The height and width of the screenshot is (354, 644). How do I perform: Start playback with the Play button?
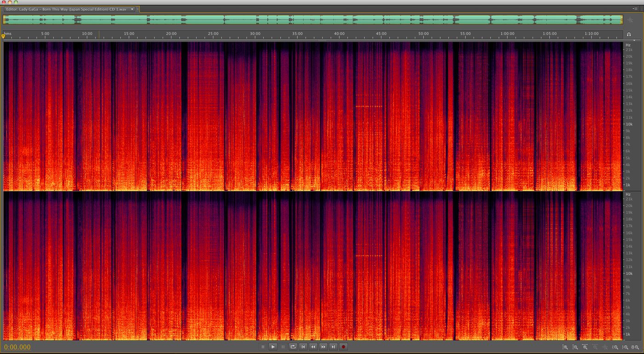(x=273, y=347)
